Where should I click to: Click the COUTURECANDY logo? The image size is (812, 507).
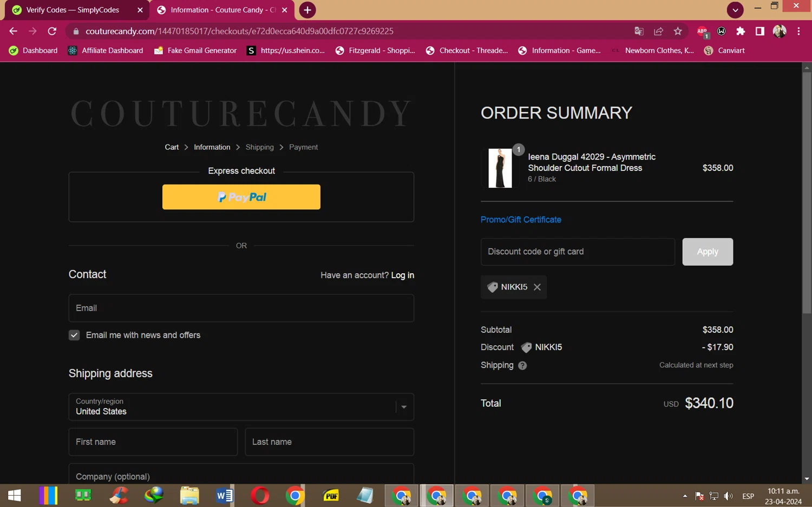[x=241, y=113]
